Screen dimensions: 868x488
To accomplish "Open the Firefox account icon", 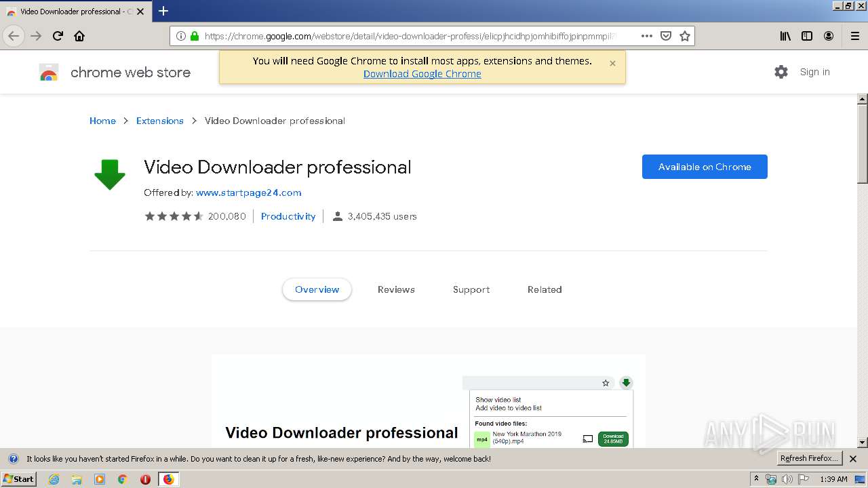I will 829,36.
